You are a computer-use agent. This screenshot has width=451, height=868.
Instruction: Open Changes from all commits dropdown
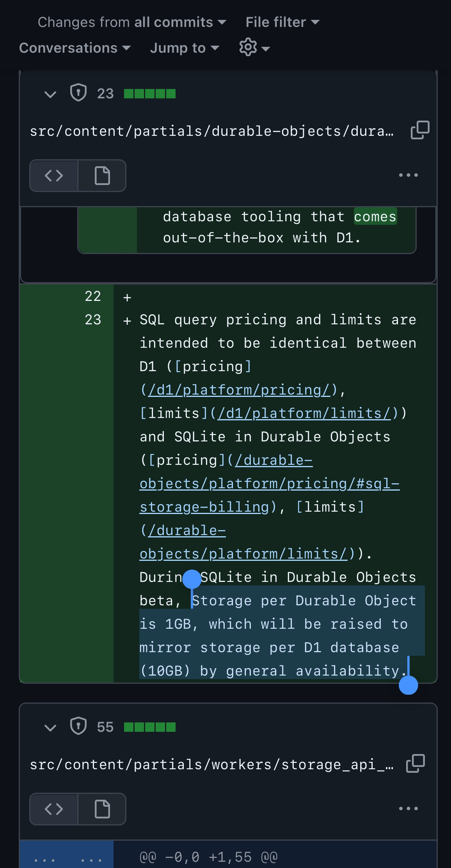(x=131, y=22)
